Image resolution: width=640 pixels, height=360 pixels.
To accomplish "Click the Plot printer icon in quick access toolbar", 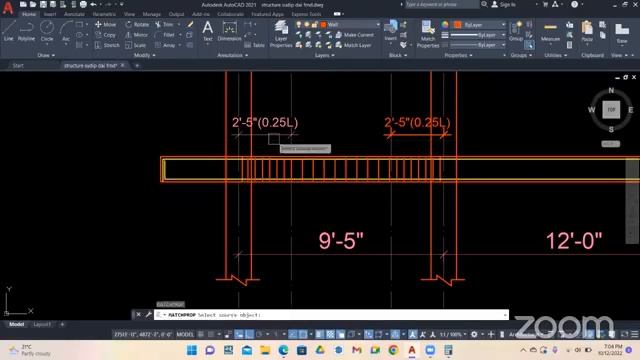I will 83,4.
